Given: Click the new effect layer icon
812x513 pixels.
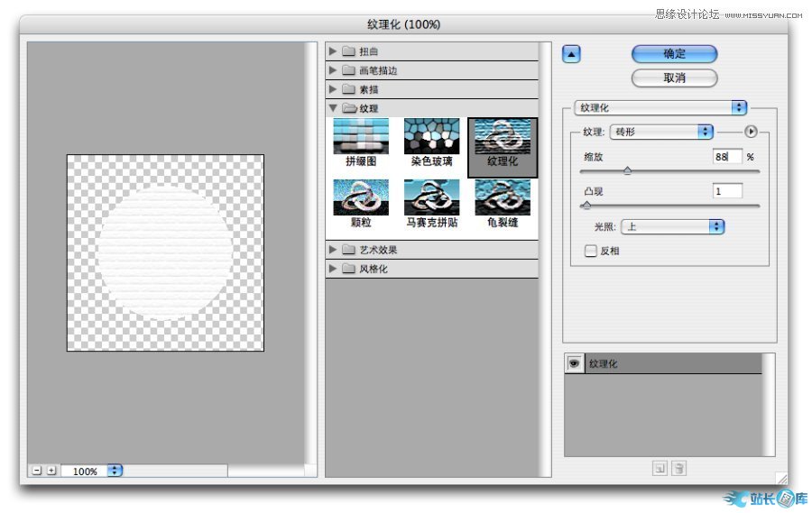Looking at the screenshot, I should [660, 468].
